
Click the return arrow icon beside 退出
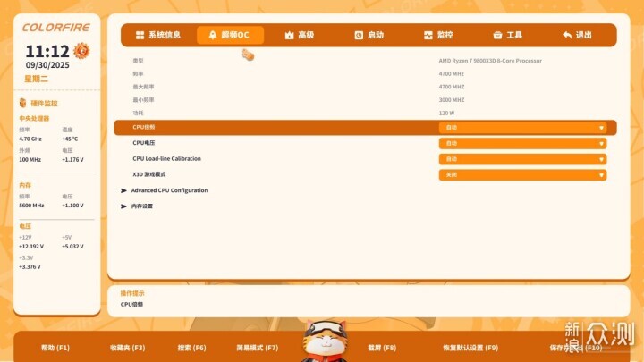click(567, 35)
